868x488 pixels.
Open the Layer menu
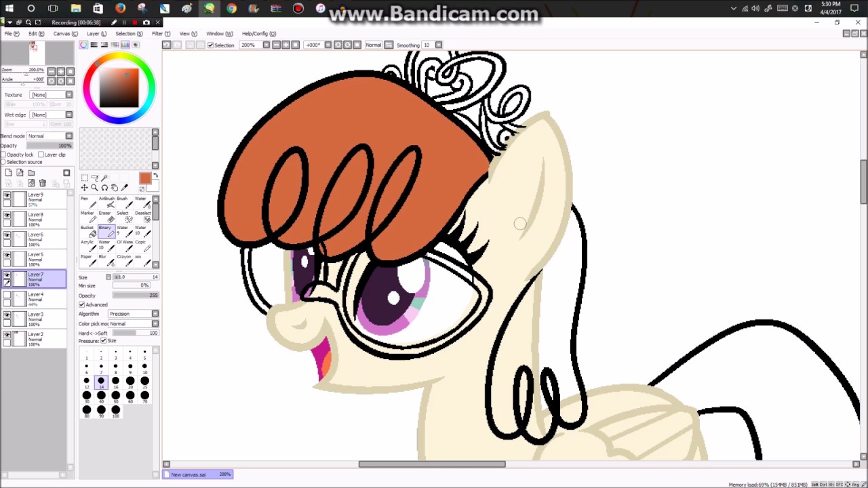pyautogui.click(x=96, y=34)
